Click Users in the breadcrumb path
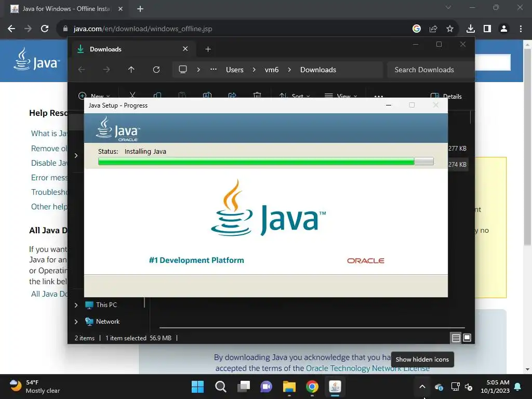Viewport: 532px width, 399px height. pos(235,70)
